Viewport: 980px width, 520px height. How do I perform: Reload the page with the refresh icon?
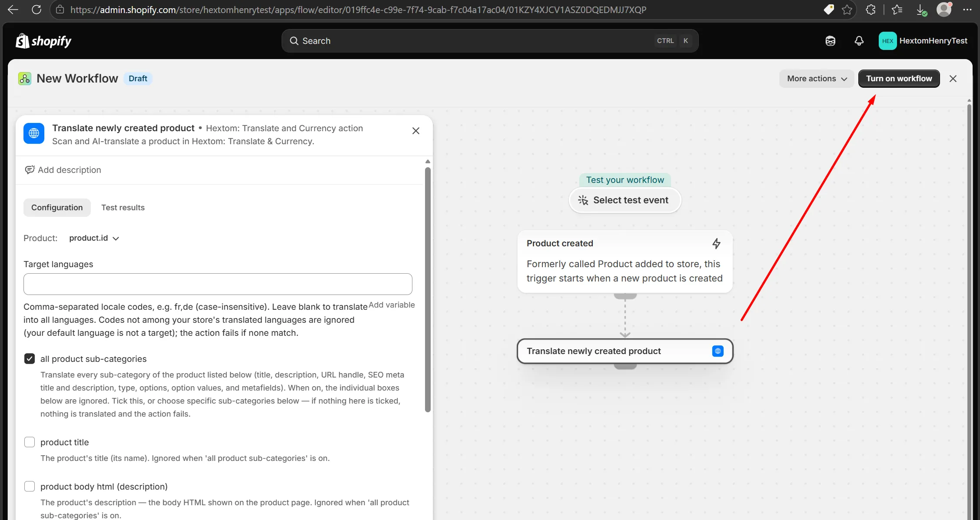click(37, 10)
